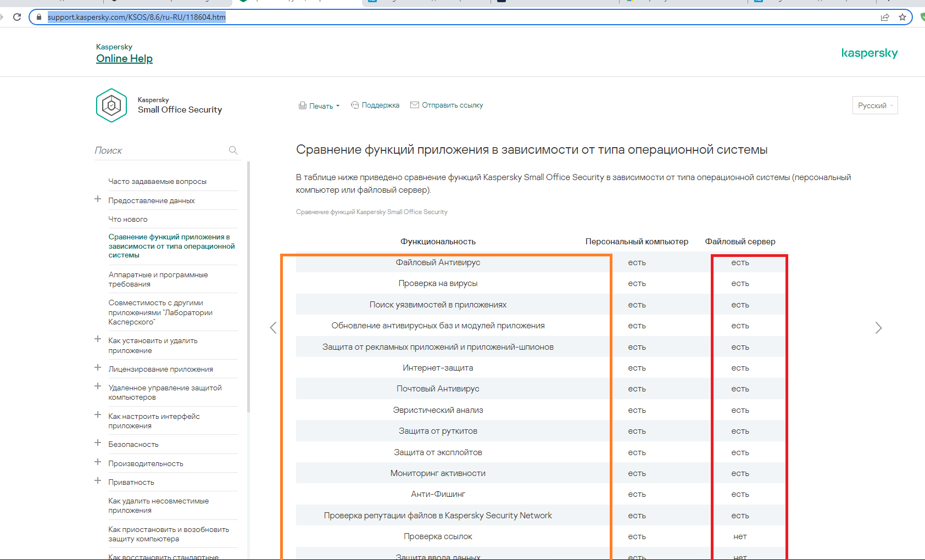Image resolution: width=925 pixels, height=560 pixels.
Task: Click the Анти-Фишинг row label
Action: (438, 494)
